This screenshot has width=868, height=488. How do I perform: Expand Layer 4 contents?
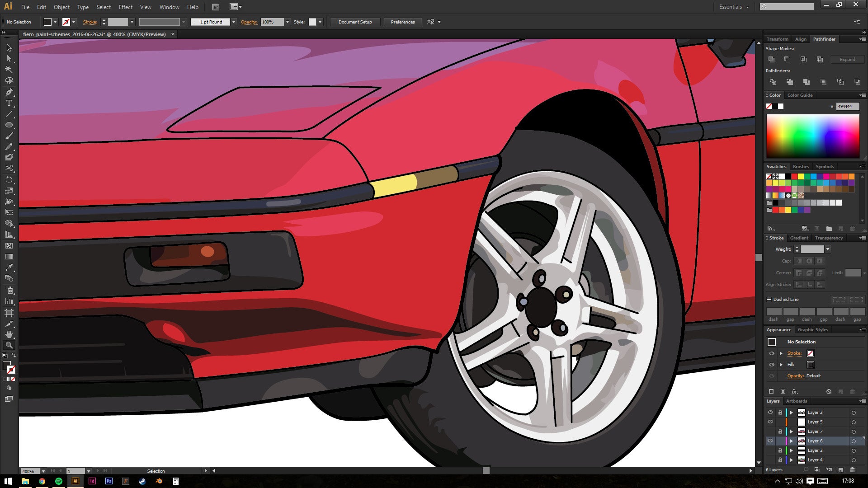point(791,460)
